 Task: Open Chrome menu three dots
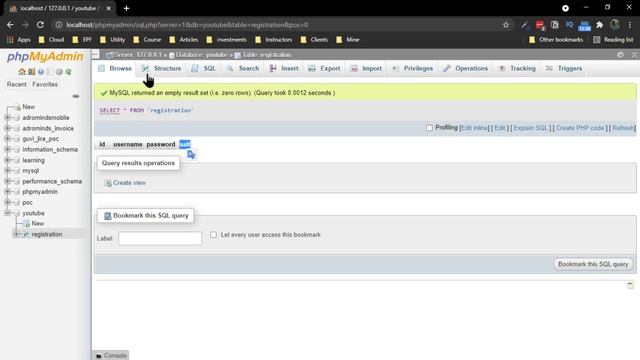tap(630, 25)
